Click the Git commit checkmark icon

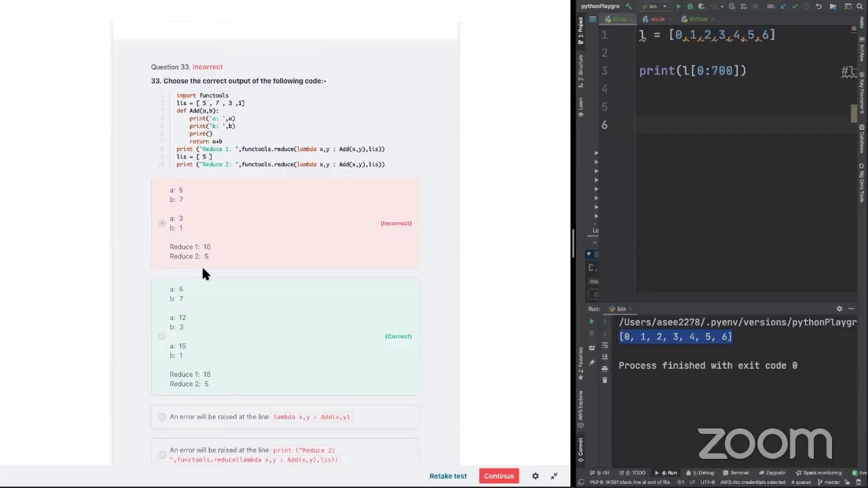point(795,6)
